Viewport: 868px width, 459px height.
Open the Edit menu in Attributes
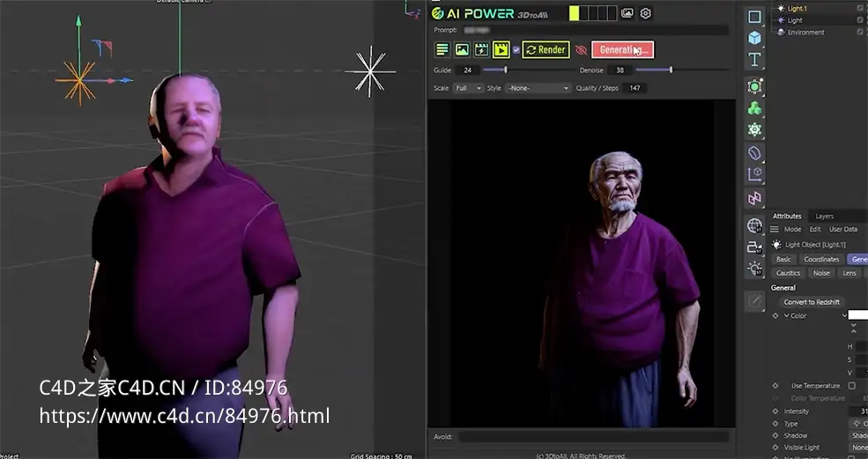pos(815,229)
